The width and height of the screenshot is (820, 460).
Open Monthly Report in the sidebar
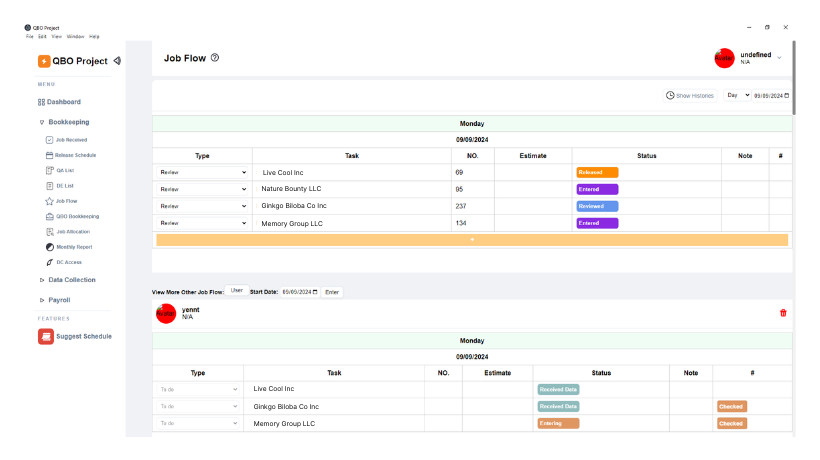(x=74, y=246)
